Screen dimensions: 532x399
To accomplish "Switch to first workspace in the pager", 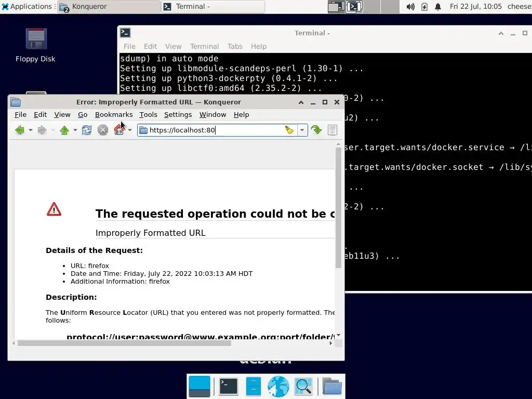I will [x=336, y=6].
